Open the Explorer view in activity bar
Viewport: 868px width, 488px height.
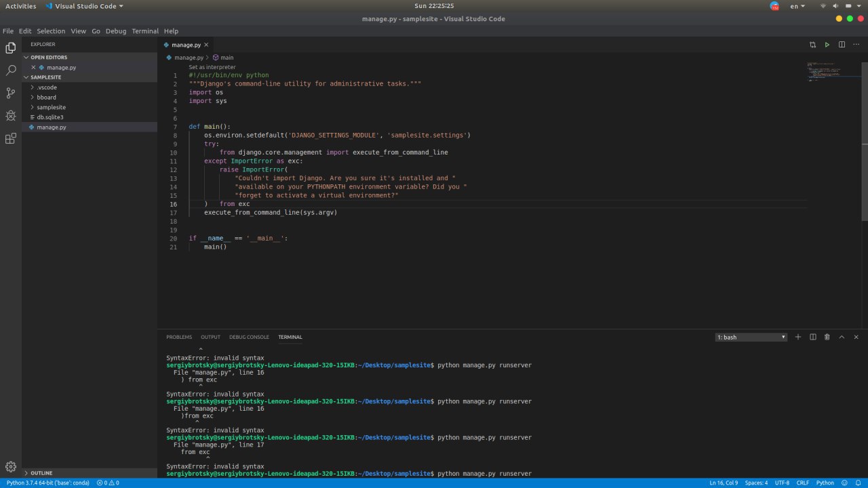(x=11, y=47)
